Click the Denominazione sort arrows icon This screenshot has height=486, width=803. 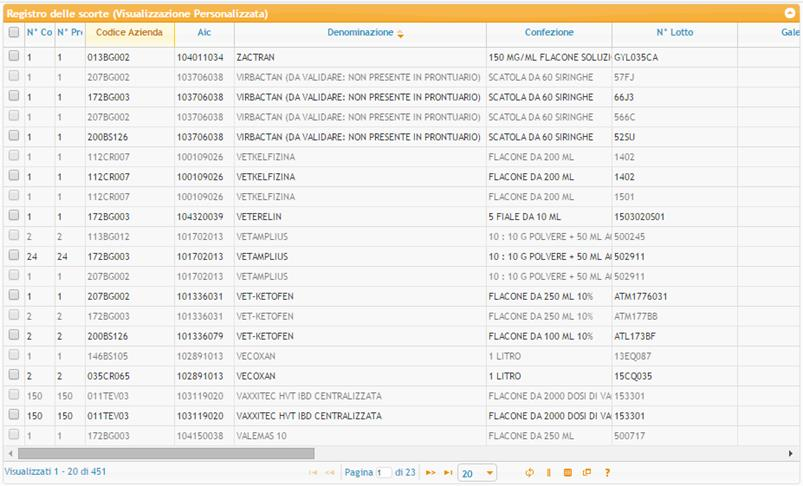[x=400, y=33]
